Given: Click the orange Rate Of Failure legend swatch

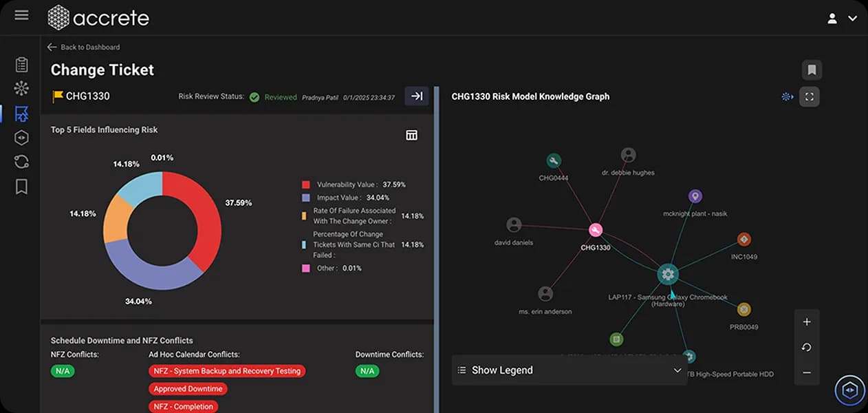Looking at the screenshot, I should [x=304, y=216].
